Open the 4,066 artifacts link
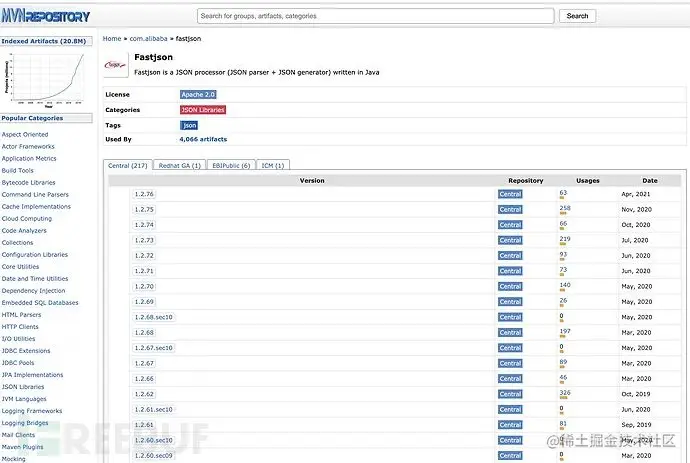 click(x=203, y=139)
